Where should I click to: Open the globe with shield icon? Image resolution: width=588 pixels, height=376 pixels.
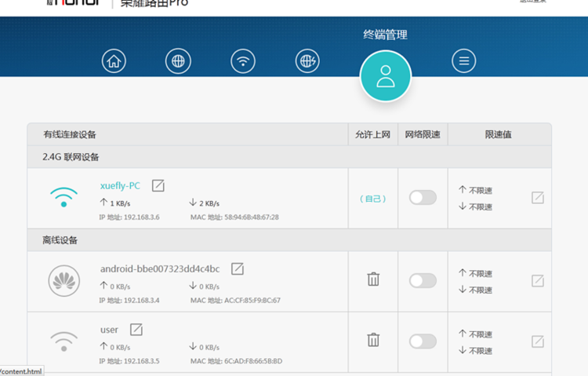click(307, 60)
